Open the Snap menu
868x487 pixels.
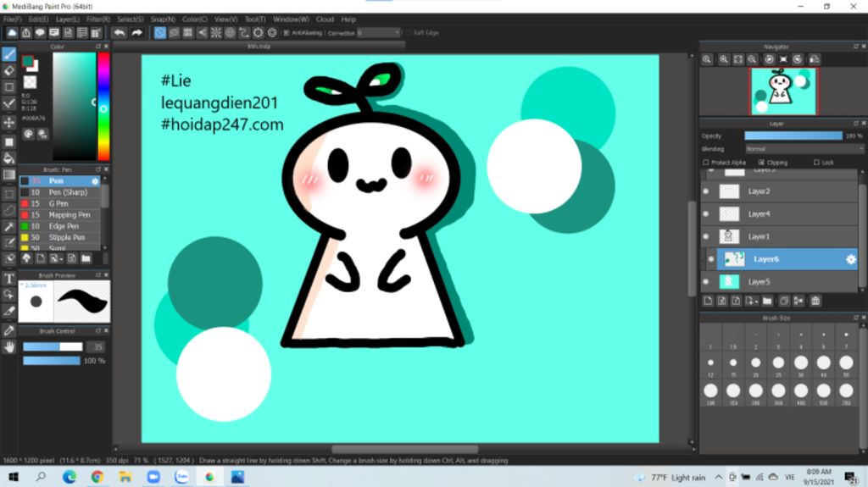coord(163,19)
